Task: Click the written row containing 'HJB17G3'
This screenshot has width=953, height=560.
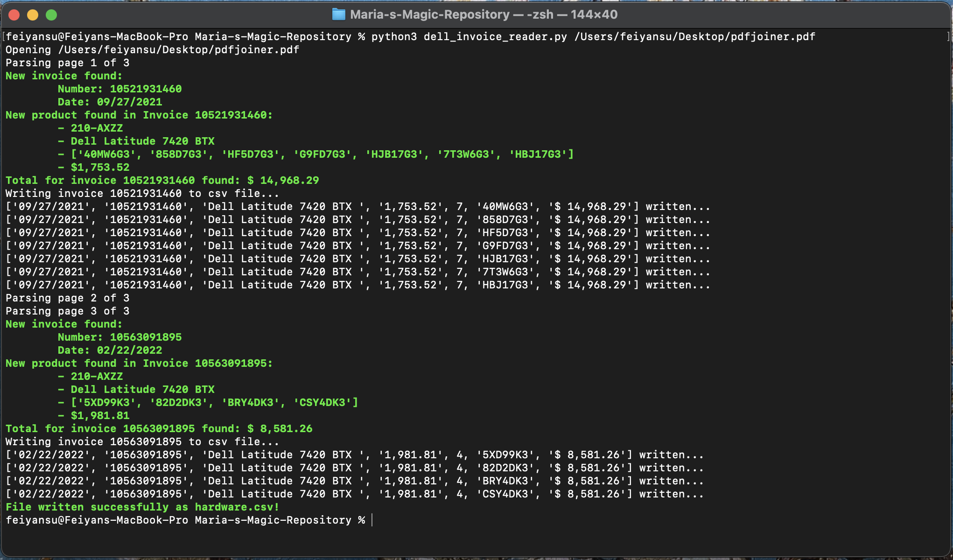Action: 358,259
